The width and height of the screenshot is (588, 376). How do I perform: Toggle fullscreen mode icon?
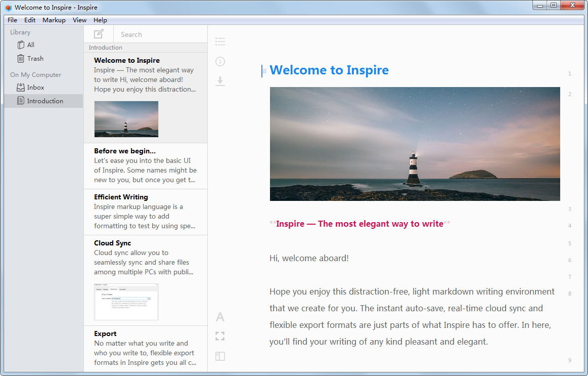(220, 336)
